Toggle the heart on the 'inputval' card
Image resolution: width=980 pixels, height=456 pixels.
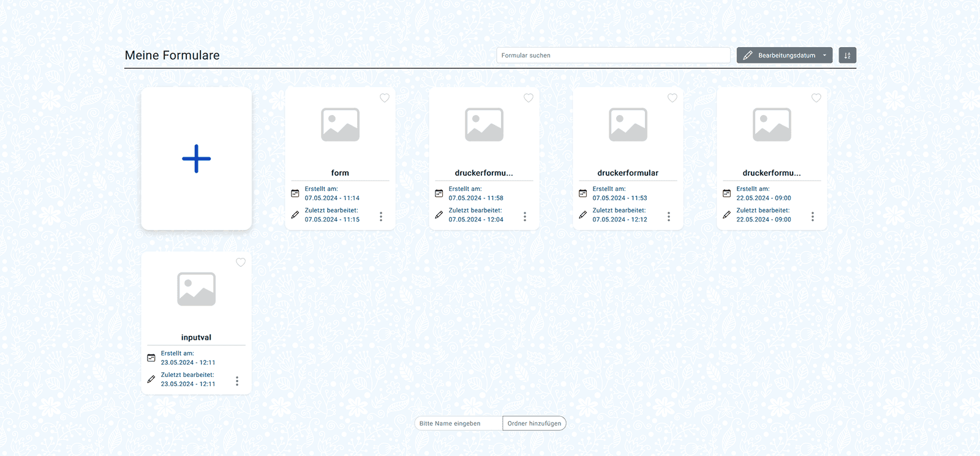point(241,263)
